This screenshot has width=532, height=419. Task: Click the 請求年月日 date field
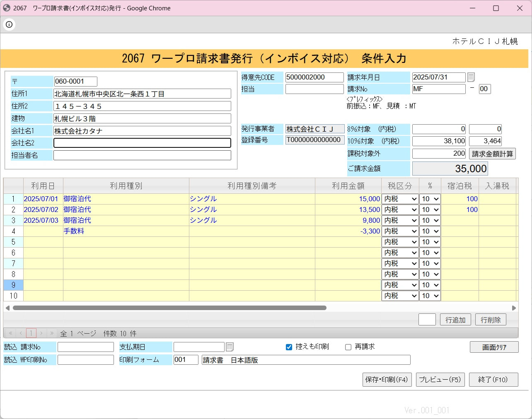[x=439, y=77]
